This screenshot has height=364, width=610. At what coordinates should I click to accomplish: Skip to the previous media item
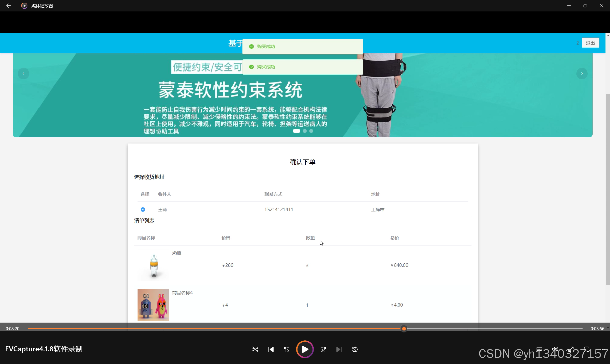point(271,349)
